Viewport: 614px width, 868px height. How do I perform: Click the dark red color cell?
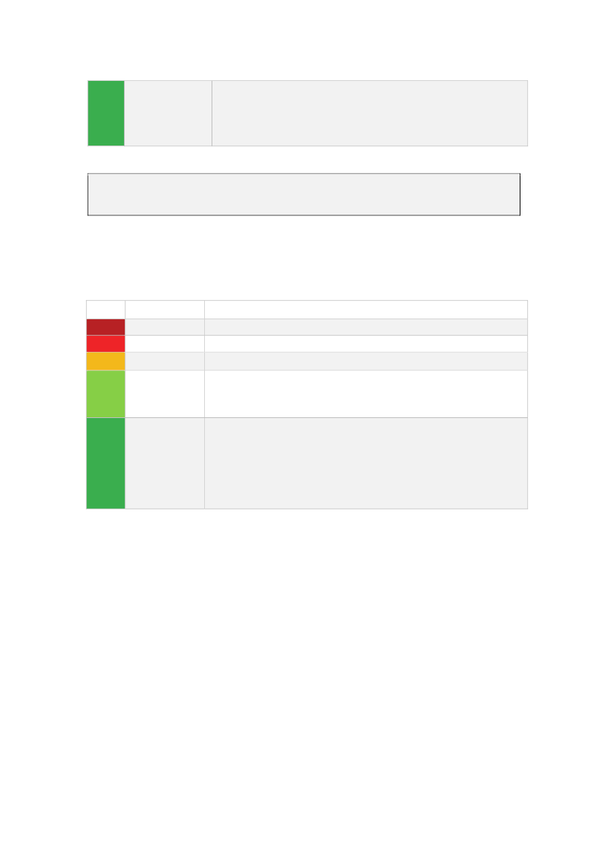coord(105,327)
